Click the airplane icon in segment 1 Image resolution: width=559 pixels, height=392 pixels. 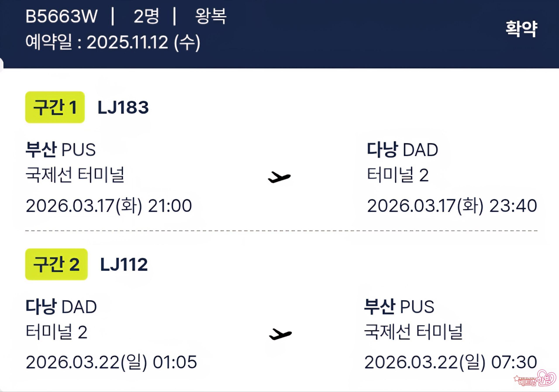coord(279,177)
